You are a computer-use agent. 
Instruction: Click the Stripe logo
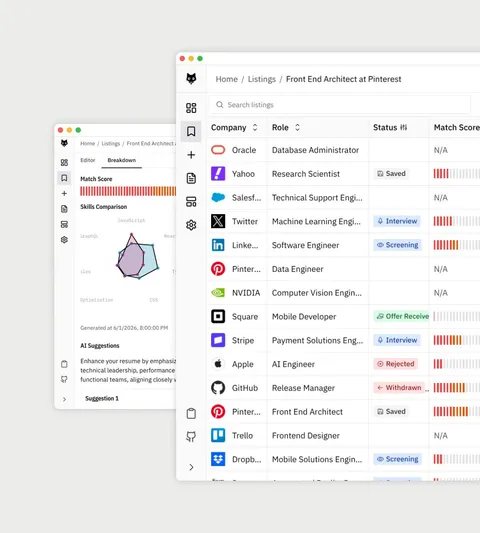[218, 340]
